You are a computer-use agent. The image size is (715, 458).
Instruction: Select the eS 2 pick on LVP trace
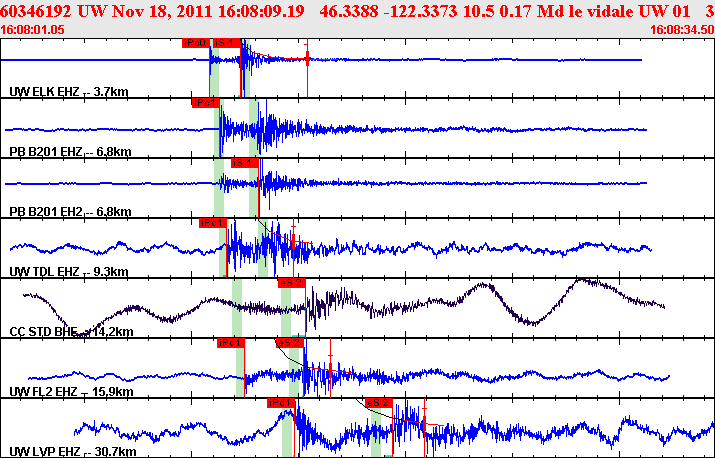click(378, 403)
